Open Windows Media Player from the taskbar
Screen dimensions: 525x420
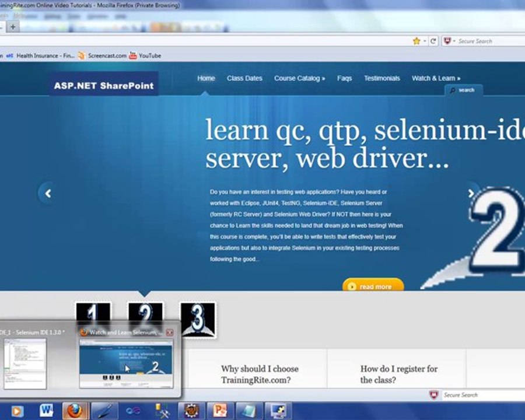click(x=17, y=411)
